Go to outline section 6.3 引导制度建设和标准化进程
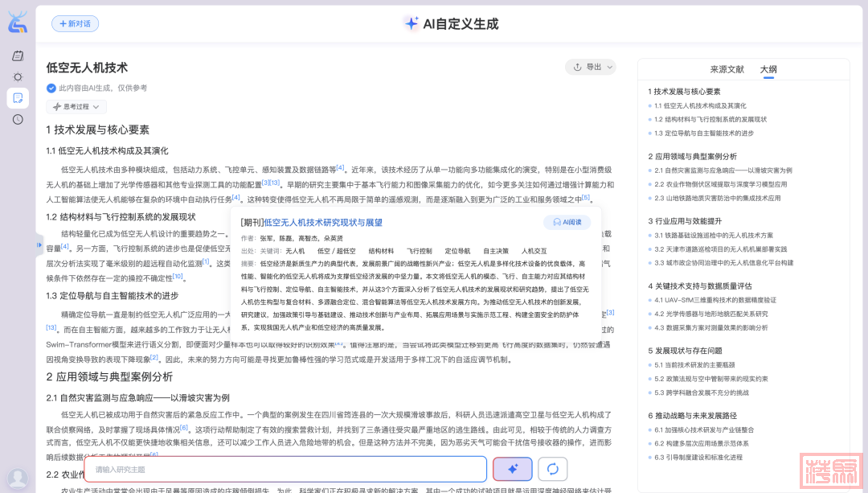Viewport: 868px width, 493px height. [698, 457]
